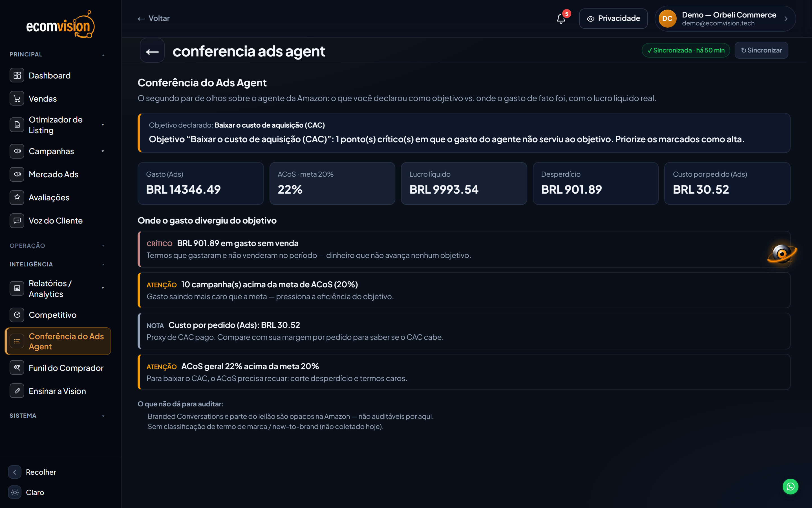
Task: Open the 10 campanha(s) acima da meta card
Action: pyautogui.click(x=464, y=290)
